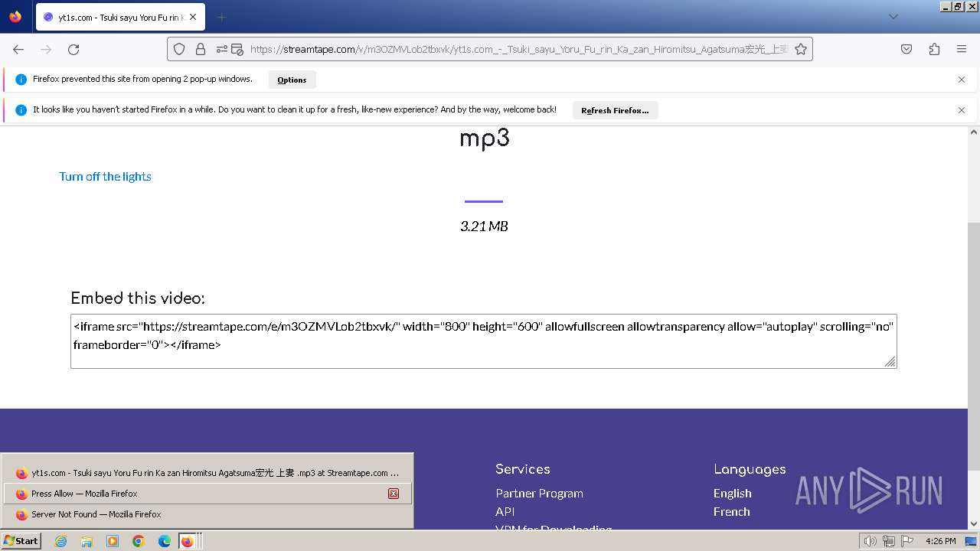980x551 pixels.
Task: List all tabs dropdown
Action: tap(893, 17)
